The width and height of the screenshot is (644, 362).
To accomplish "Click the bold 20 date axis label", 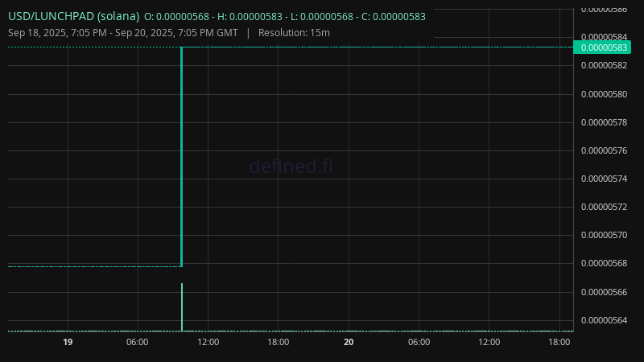I will (x=349, y=342).
